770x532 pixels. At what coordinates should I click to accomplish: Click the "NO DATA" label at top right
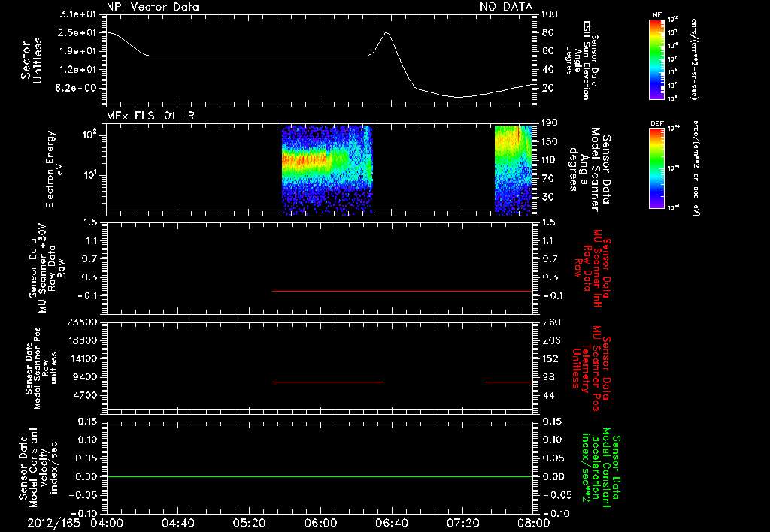click(506, 6)
